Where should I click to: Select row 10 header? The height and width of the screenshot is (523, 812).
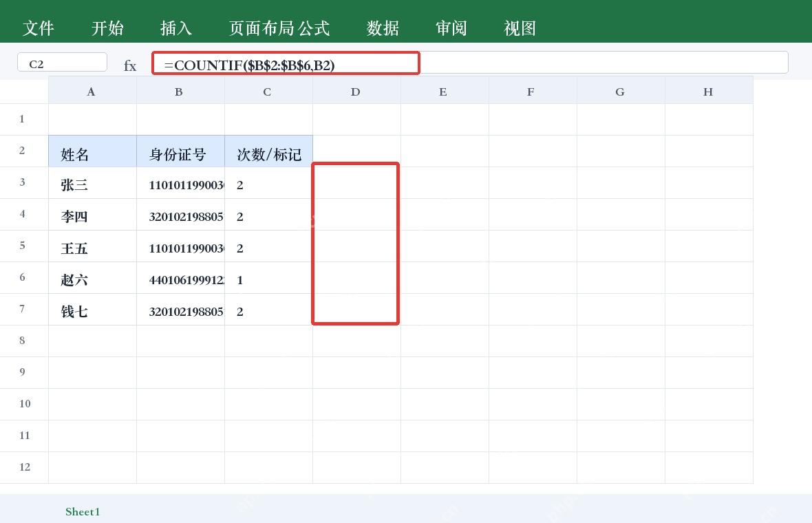point(24,403)
